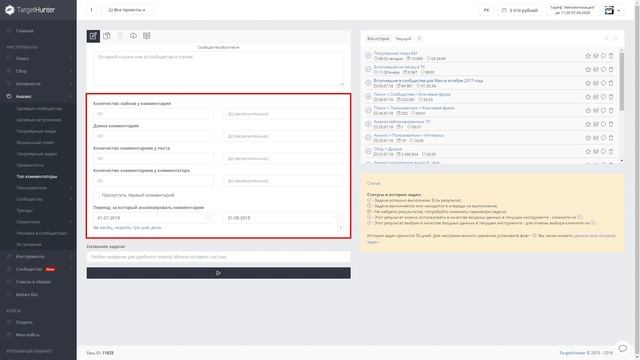Image resolution: width=640 pixels, height=360 pixels.
Task: Click the exclamation mark button in the top bar
Action: point(91,10)
